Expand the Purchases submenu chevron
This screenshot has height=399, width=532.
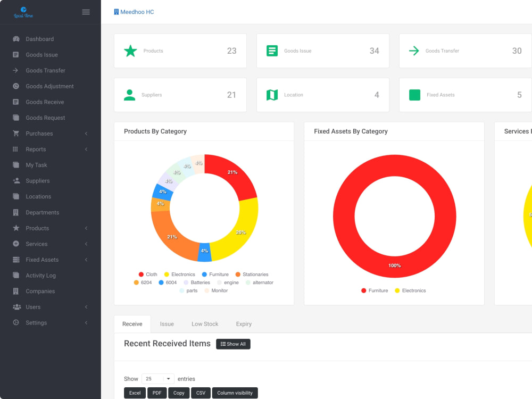pyautogui.click(x=86, y=134)
